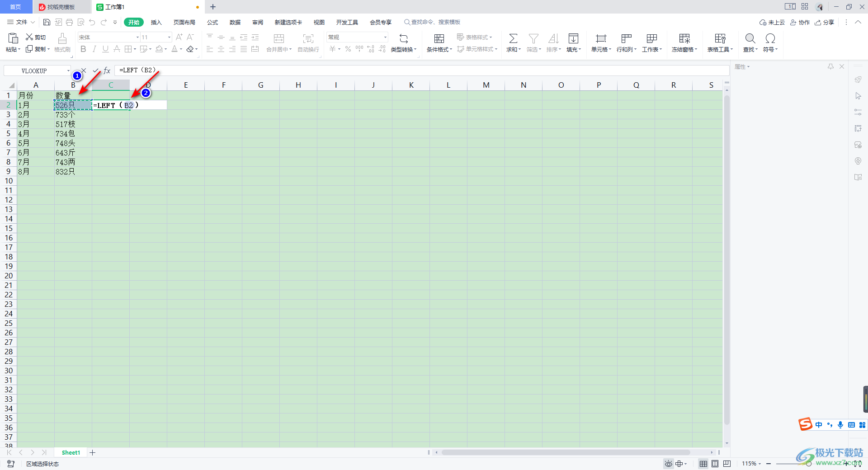Click the Table Tools (表格工具) icon
This screenshot has width=868, height=470.
(x=720, y=38)
